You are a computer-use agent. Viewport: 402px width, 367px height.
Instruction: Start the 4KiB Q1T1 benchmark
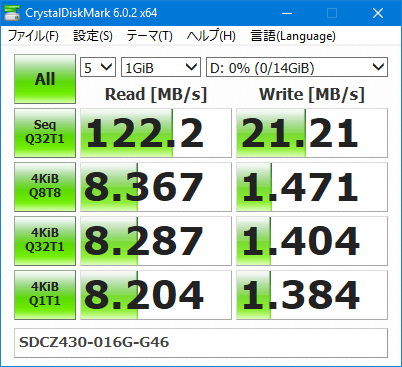pos(45,295)
